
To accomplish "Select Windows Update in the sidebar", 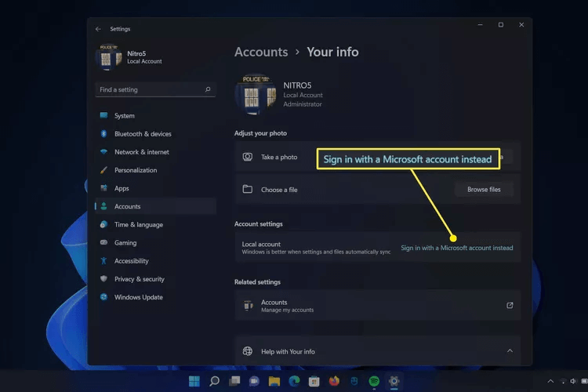I will pos(156,297).
